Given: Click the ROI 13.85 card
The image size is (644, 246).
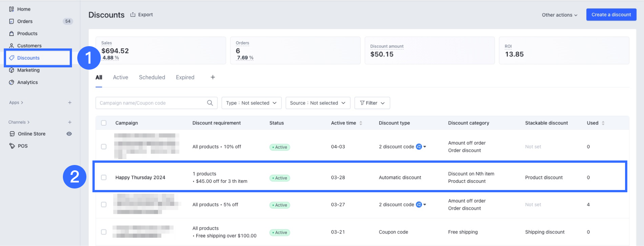Looking at the screenshot, I should (x=564, y=50).
